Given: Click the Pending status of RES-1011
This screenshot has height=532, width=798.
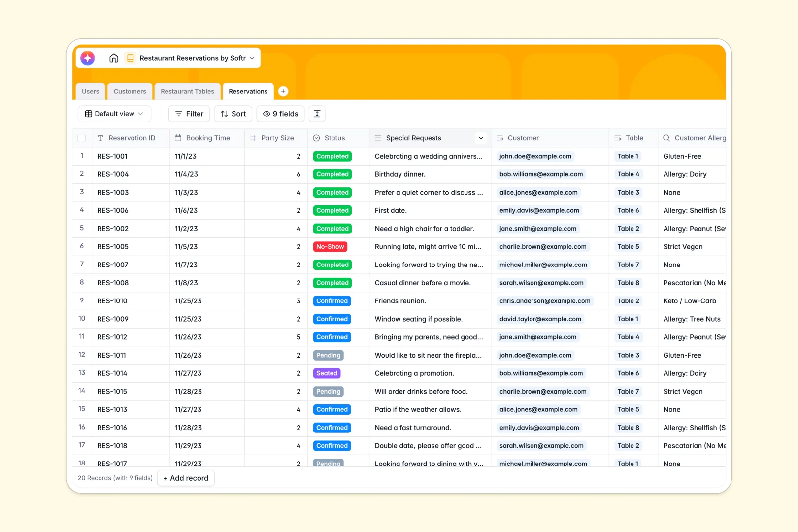Looking at the screenshot, I should (x=329, y=355).
